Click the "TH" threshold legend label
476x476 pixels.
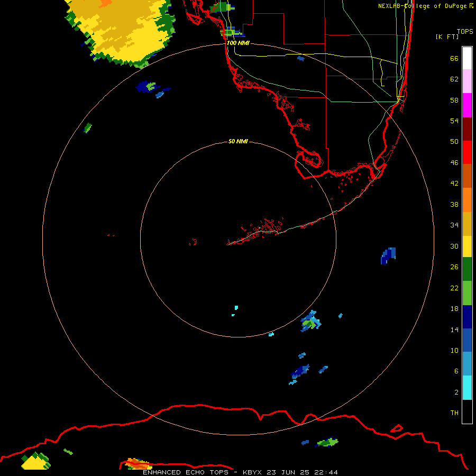[x=454, y=413]
